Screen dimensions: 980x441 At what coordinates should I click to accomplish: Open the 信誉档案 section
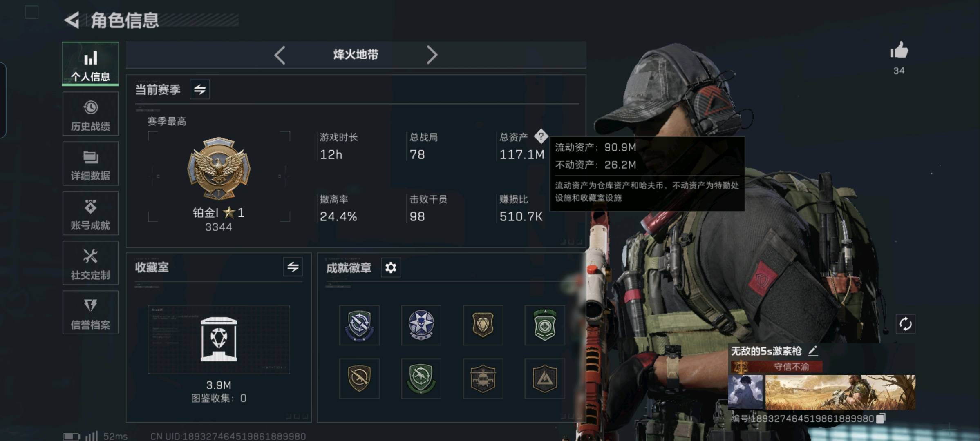90,312
